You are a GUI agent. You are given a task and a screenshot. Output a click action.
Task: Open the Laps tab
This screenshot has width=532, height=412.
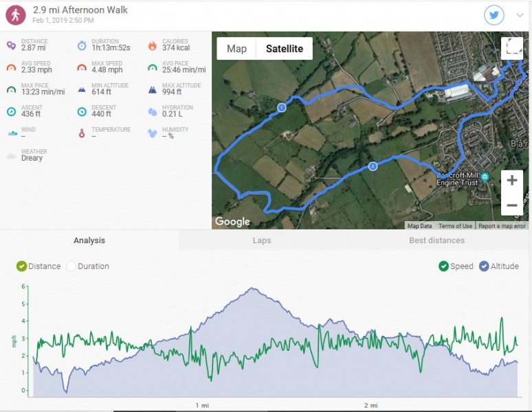click(x=262, y=240)
